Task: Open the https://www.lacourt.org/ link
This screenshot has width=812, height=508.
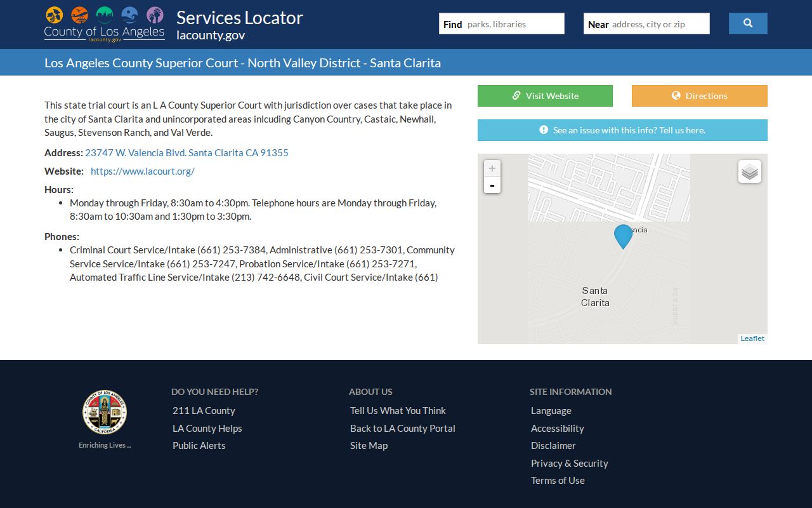Action: (x=143, y=171)
